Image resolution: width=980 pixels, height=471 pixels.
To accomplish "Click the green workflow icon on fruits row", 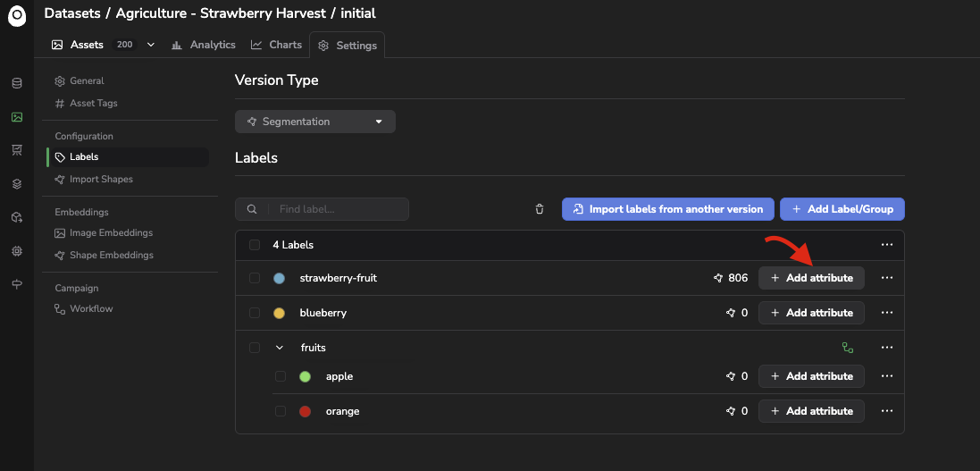I will pyautogui.click(x=848, y=347).
